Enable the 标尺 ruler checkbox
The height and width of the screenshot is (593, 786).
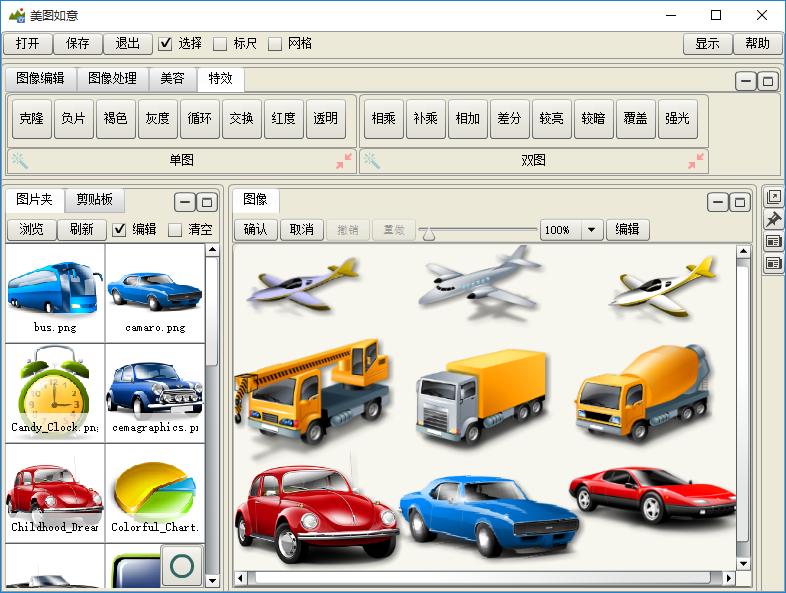(x=220, y=44)
